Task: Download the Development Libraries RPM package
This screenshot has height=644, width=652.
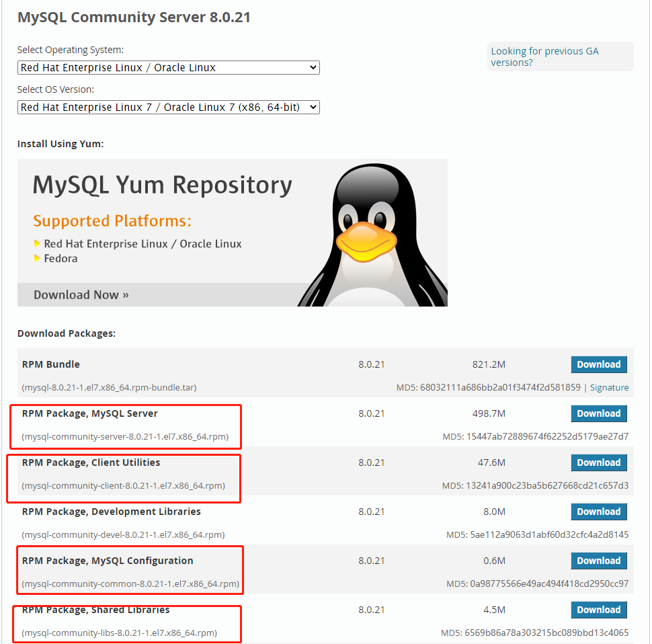Action: (599, 512)
